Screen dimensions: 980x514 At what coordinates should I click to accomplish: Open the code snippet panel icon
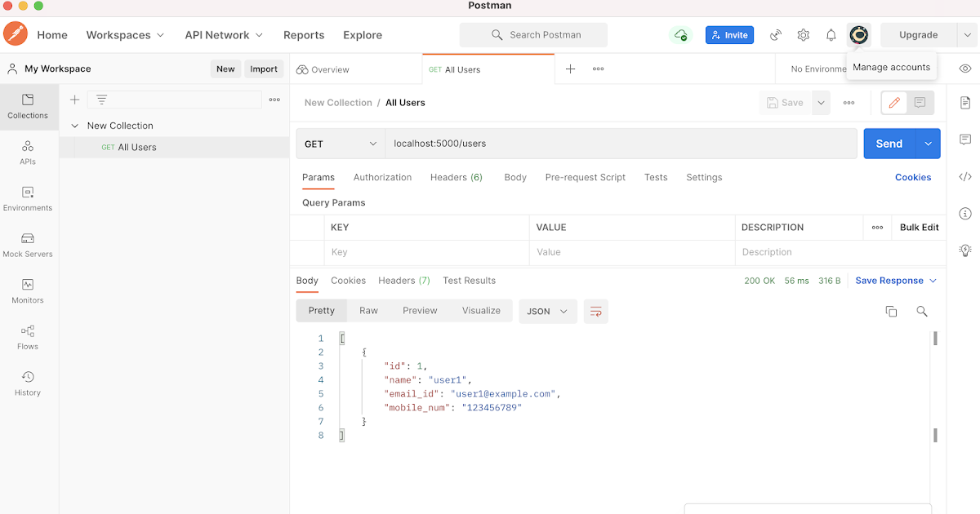(965, 176)
